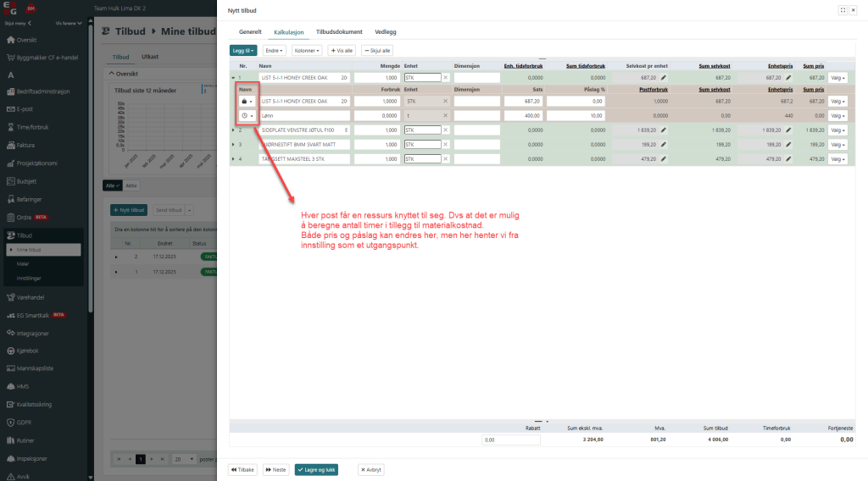
Task: Clear unit STK on row 3
Action: point(445,145)
